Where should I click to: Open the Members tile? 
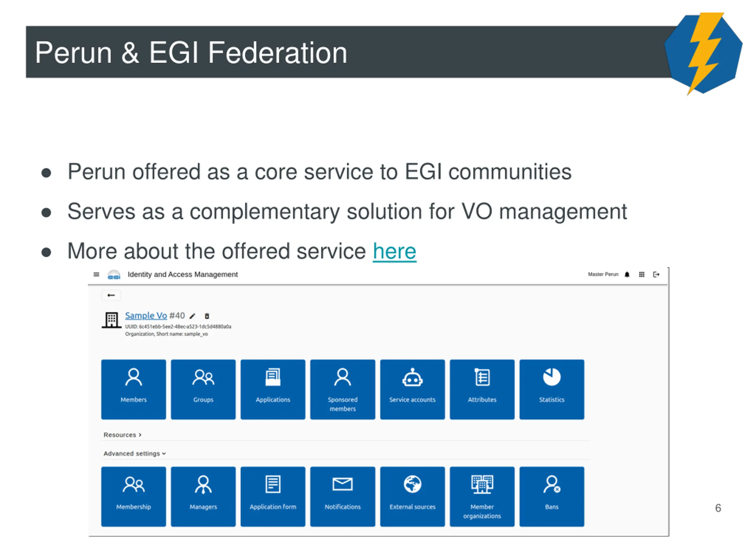pyautogui.click(x=134, y=389)
